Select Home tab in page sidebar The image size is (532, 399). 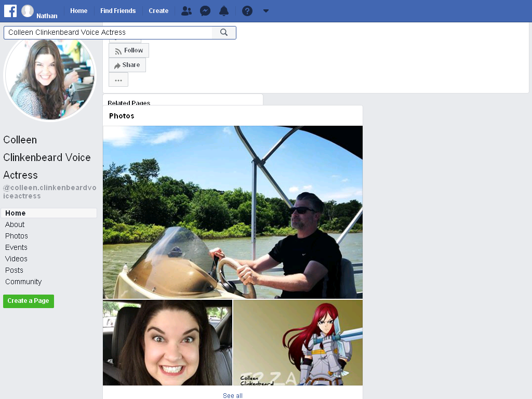pos(49,213)
